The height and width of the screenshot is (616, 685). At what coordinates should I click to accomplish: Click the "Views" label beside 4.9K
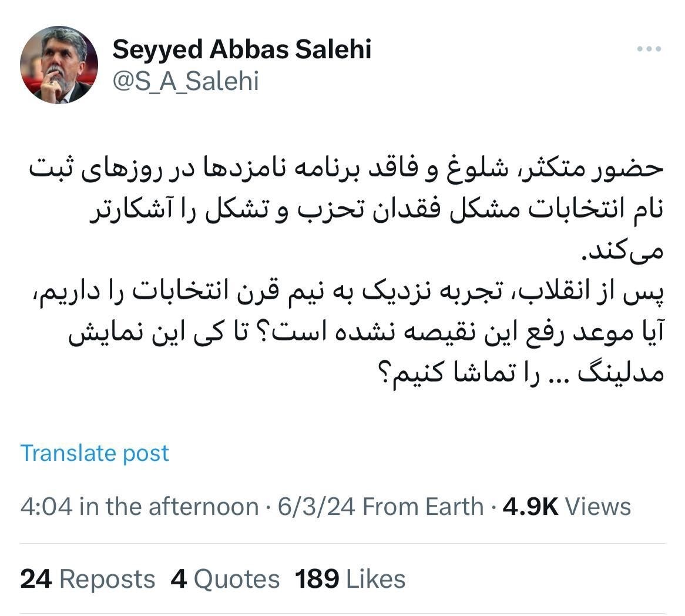[599, 505]
